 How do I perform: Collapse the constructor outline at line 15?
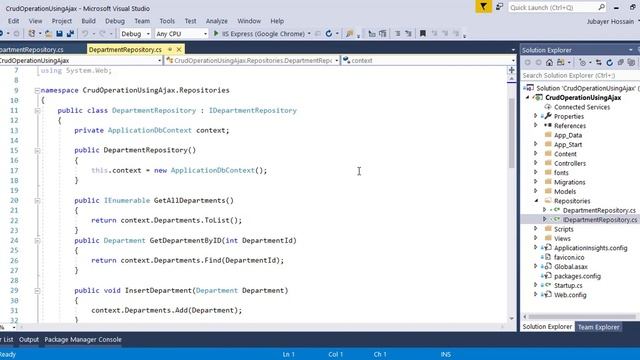point(37,150)
